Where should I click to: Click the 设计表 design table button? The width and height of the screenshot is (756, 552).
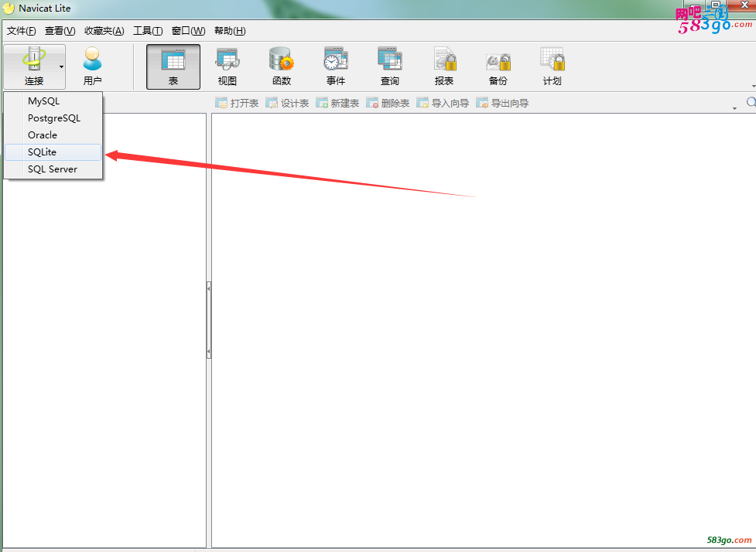pos(287,103)
